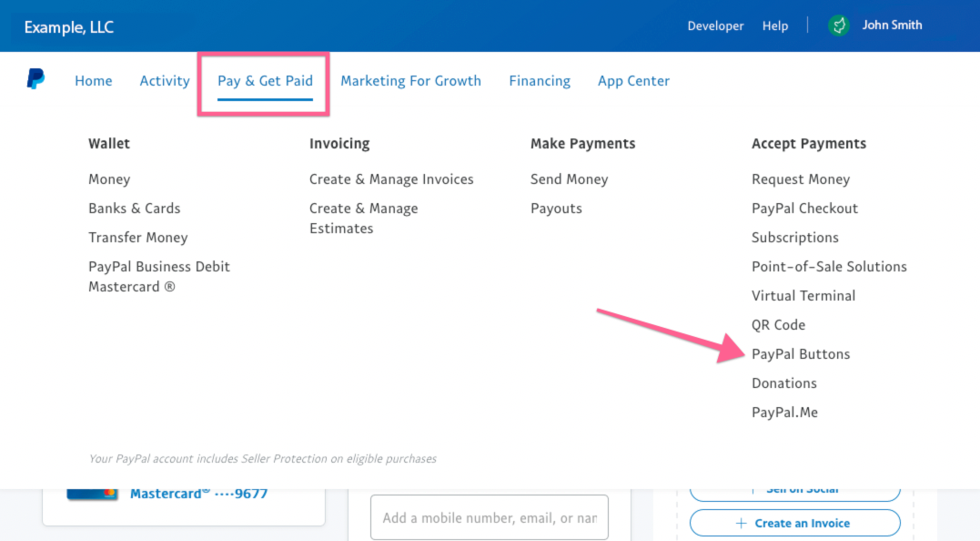Go to the App Center tab

pyautogui.click(x=633, y=81)
